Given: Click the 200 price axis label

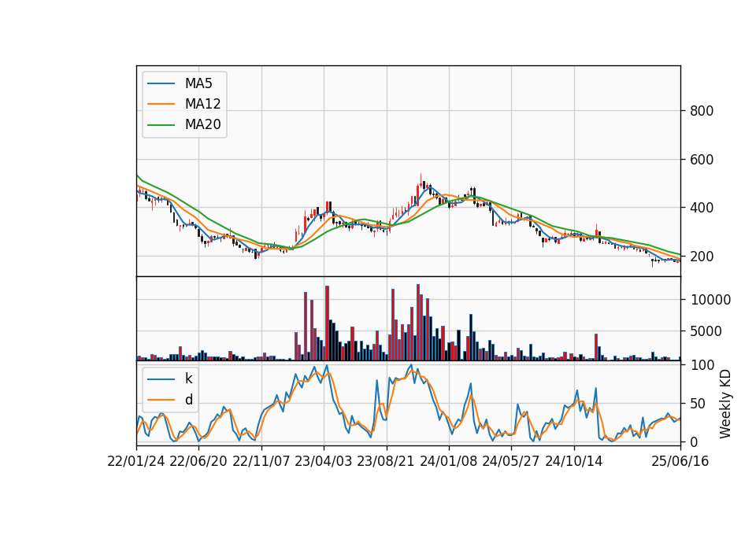Looking at the screenshot, I should [702, 257].
